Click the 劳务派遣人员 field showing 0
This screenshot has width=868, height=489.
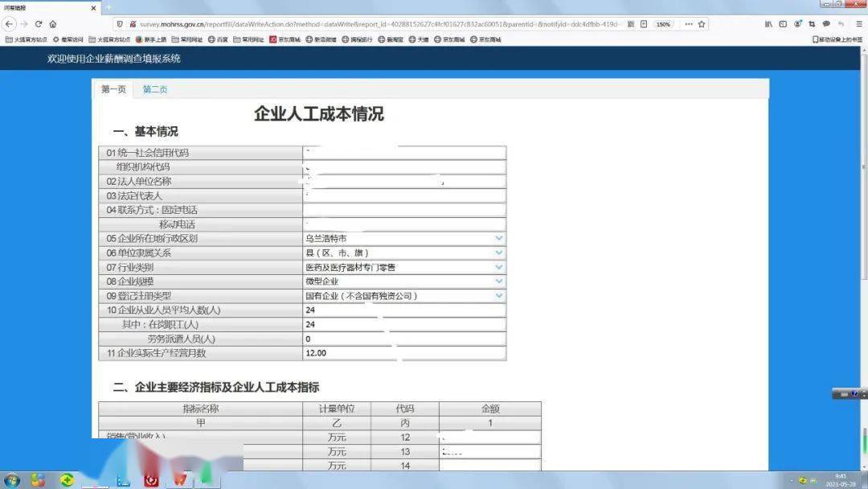coord(404,339)
